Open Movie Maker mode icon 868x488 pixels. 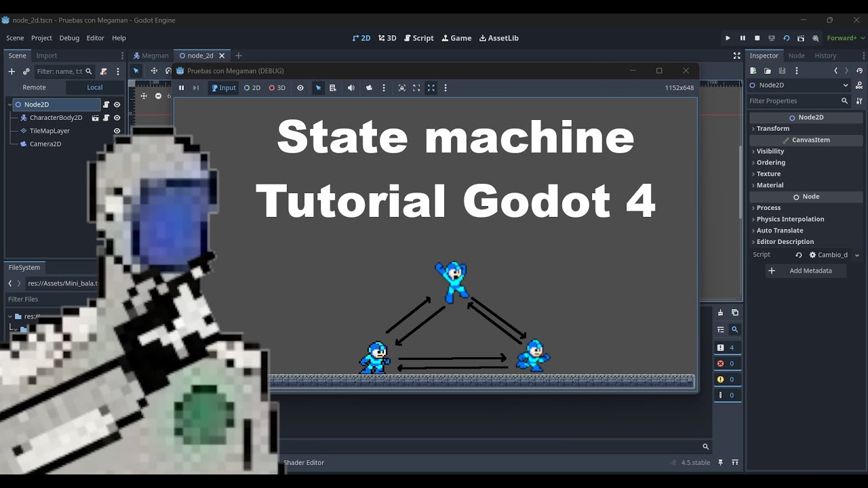[x=816, y=38]
